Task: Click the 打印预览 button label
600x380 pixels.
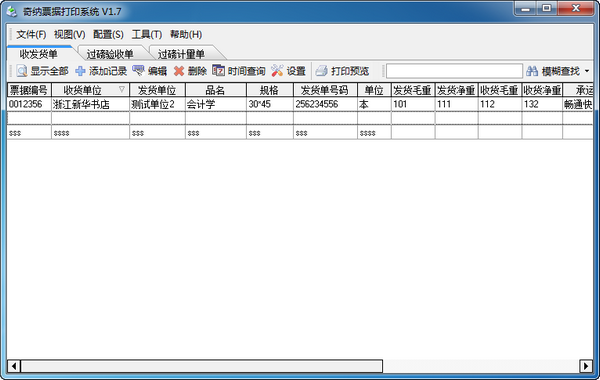Action: pos(350,71)
